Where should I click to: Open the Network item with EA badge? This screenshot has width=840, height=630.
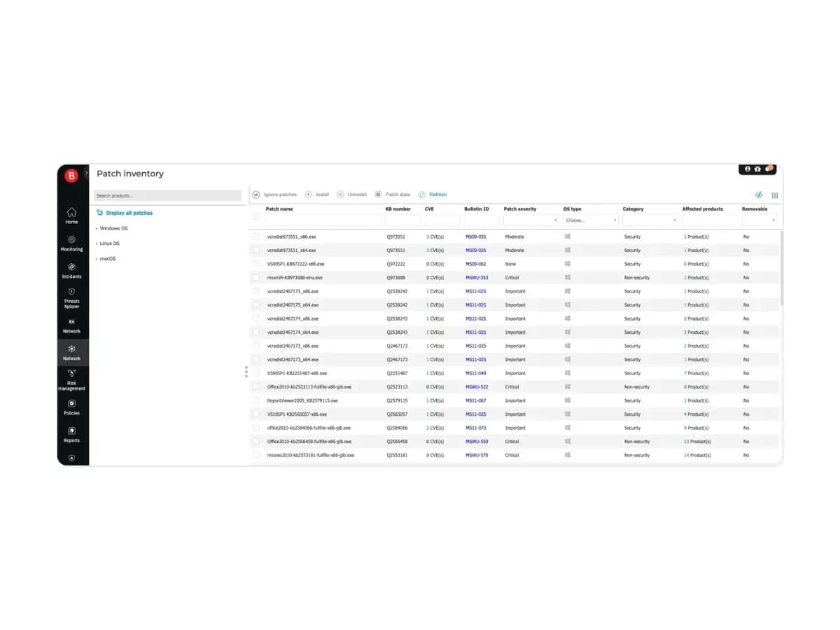point(71,325)
